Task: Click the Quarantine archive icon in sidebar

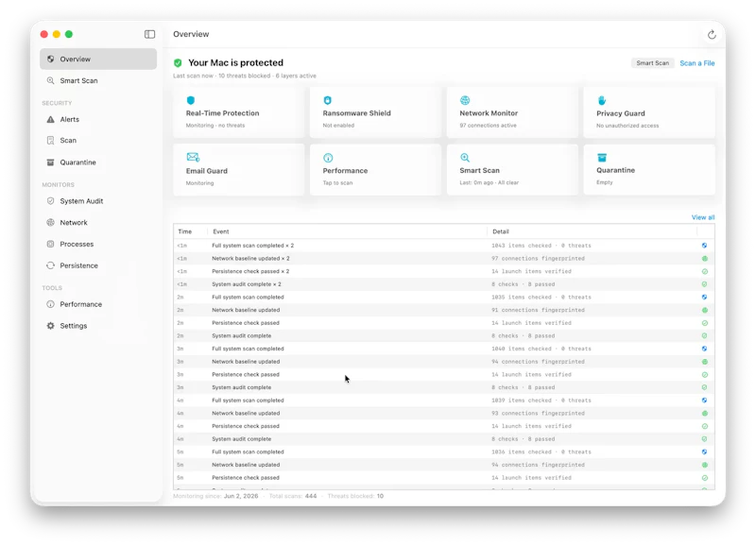Action: click(x=51, y=162)
